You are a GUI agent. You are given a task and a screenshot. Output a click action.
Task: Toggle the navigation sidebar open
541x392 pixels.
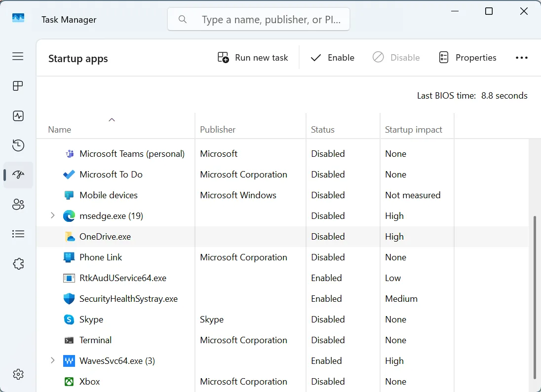(18, 56)
